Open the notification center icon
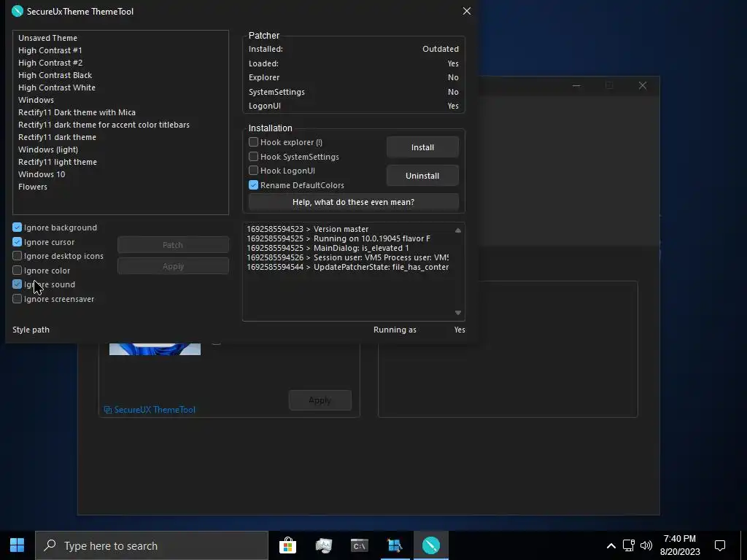The image size is (747, 560). [720, 545]
